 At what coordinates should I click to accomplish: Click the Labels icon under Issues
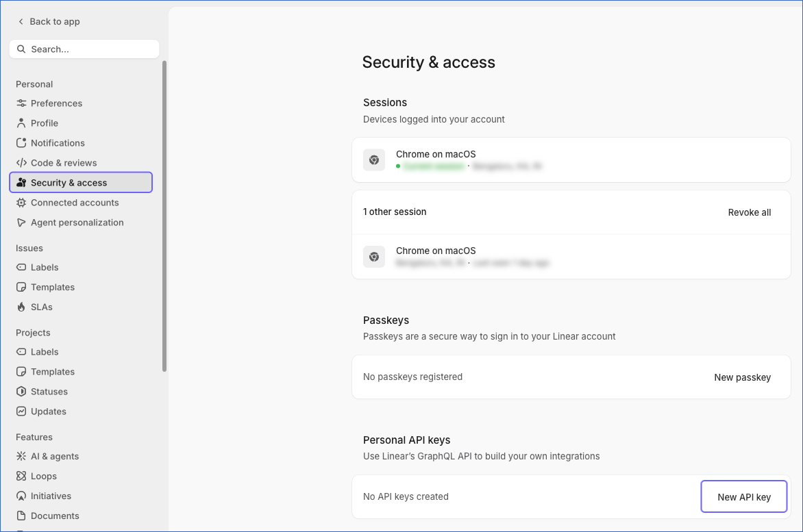[21, 268]
